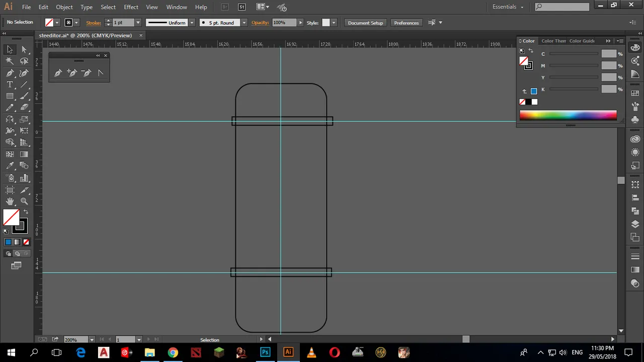This screenshot has height=362, width=644.
Task: Open the File menu
Action: click(x=26, y=7)
